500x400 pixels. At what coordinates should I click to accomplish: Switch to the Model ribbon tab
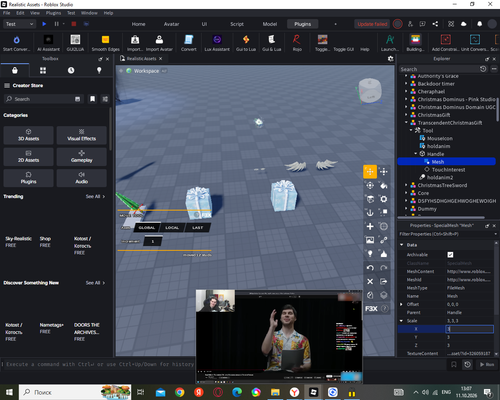pyautogui.click(x=270, y=24)
